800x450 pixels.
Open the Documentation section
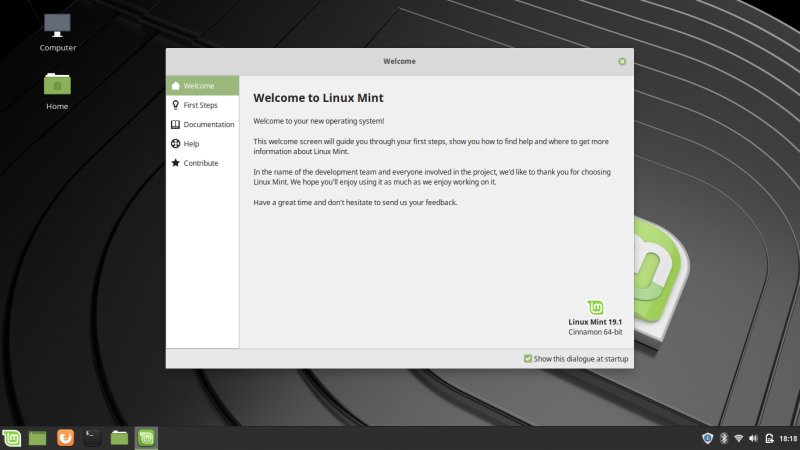203,124
